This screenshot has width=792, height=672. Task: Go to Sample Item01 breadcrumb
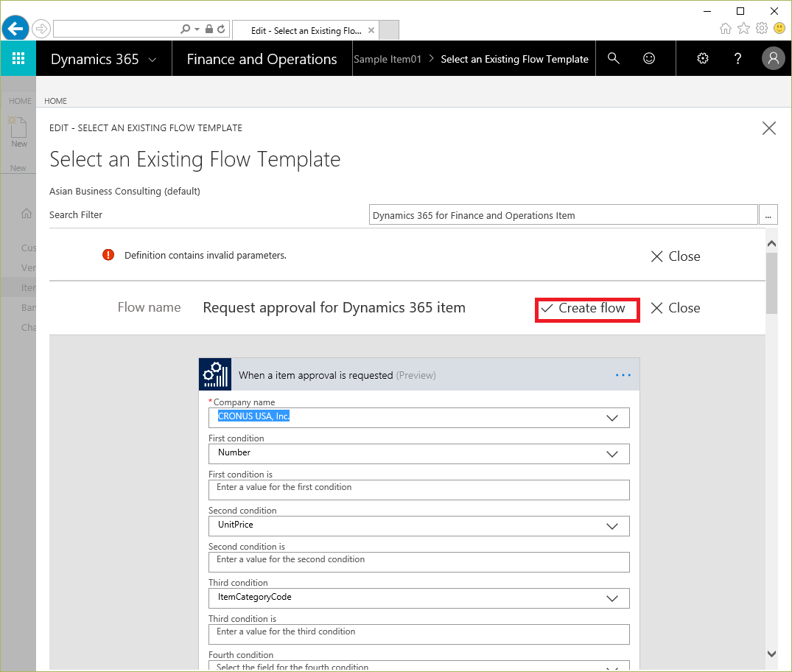pyautogui.click(x=388, y=59)
